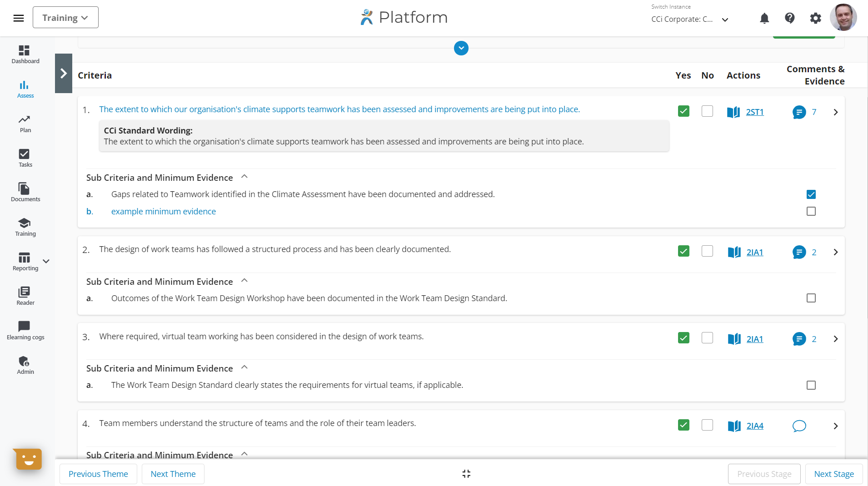Screen dimensions: 868x486
Task: Click empty comment bubble for criterion 4
Action: click(x=799, y=426)
